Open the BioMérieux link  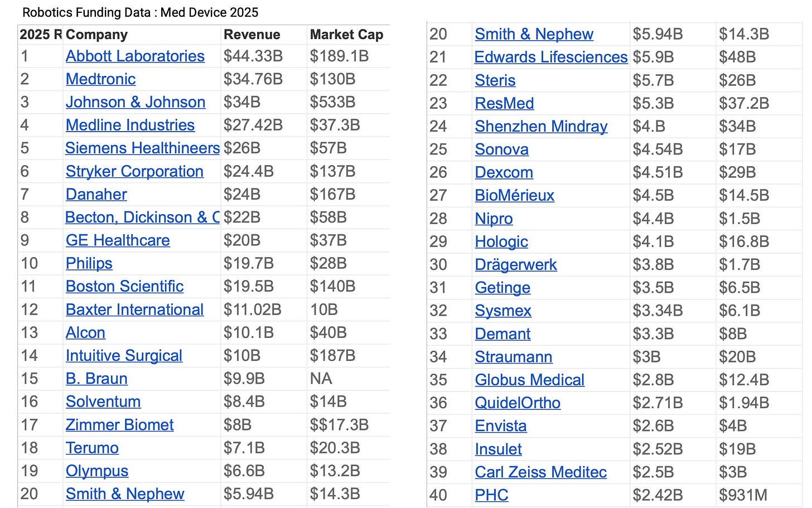click(514, 196)
